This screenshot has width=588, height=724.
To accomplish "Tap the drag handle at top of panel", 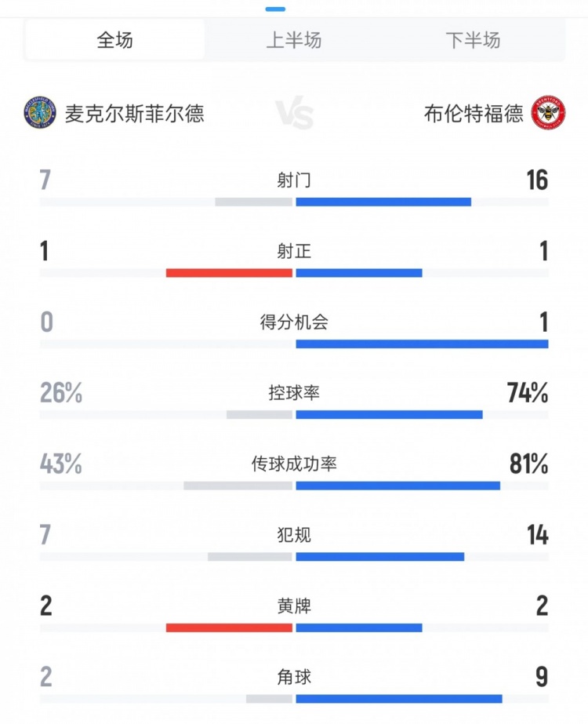I will [275, 9].
